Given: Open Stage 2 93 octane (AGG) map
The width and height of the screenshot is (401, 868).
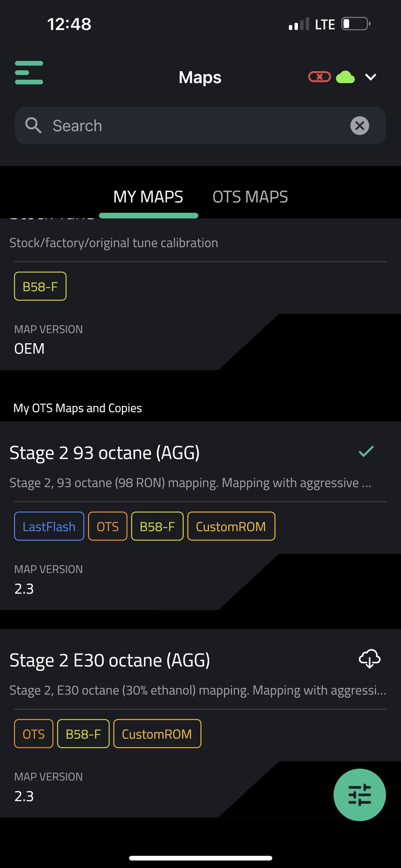Looking at the screenshot, I should (x=105, y=453).
